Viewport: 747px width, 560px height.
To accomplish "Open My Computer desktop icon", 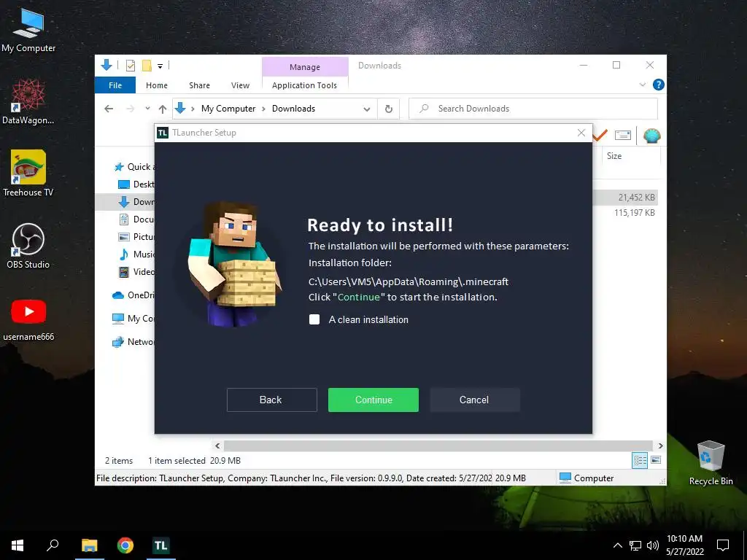I will 28,31.
